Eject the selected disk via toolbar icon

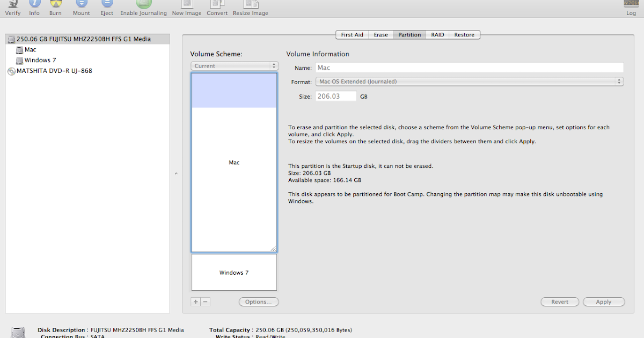(x=106, y=8)
